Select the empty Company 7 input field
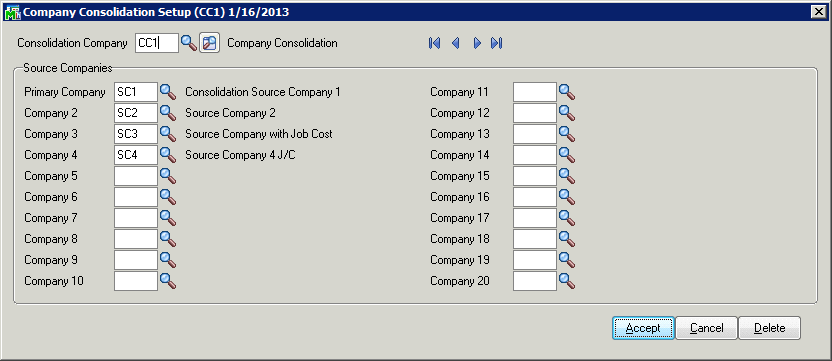The image size is (832, 361). pos(136,218)
